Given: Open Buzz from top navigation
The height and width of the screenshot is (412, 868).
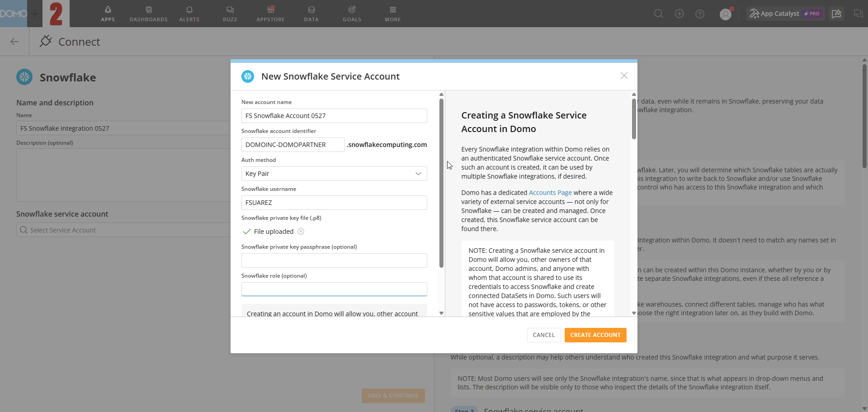Looking at the screenshot, I should pos(230,14).
